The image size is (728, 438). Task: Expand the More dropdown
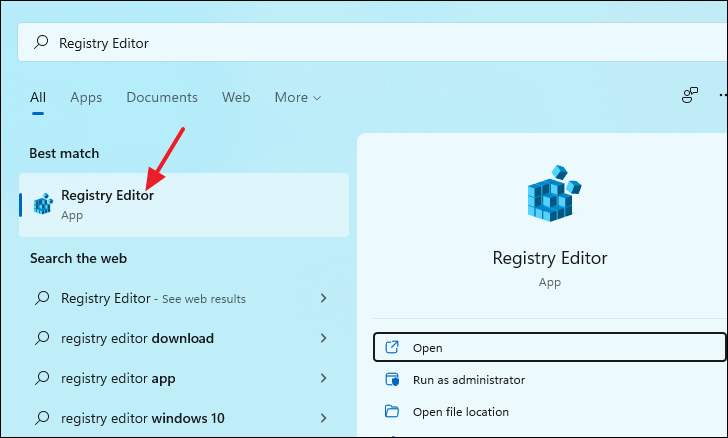pyautogui.click(x=298, y=97)
